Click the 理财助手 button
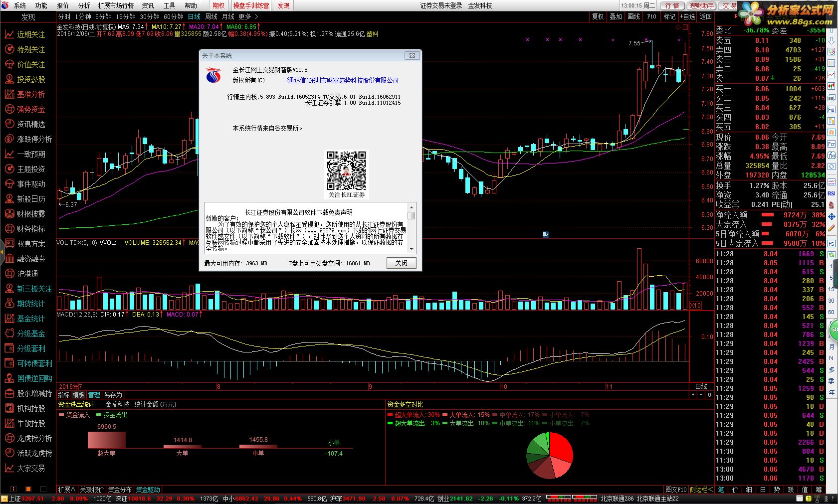This screenshot has height=504, width=838. (x=702, y=5)
